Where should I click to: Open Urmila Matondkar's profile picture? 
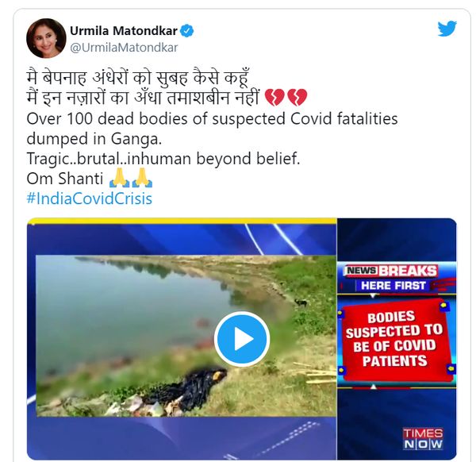(x=46, y=38)
